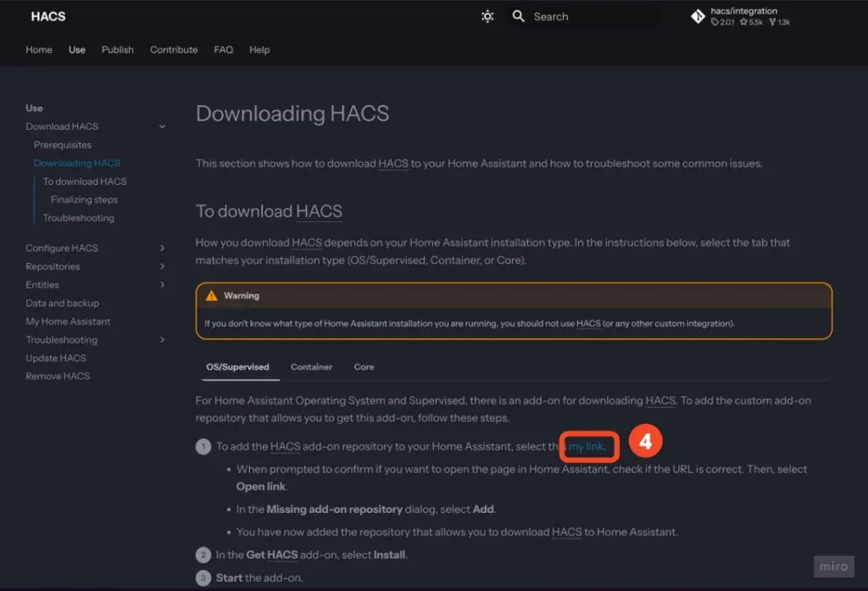Screen dimensions: 868x591
Task: Click the numbered step 4 badge
Action: click(645, 443)
